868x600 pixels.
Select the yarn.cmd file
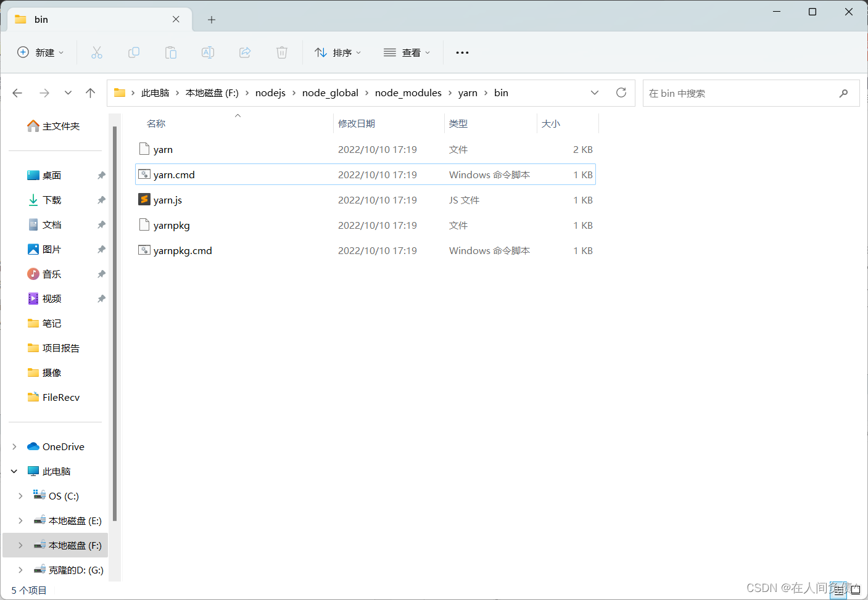click(365, 175)
